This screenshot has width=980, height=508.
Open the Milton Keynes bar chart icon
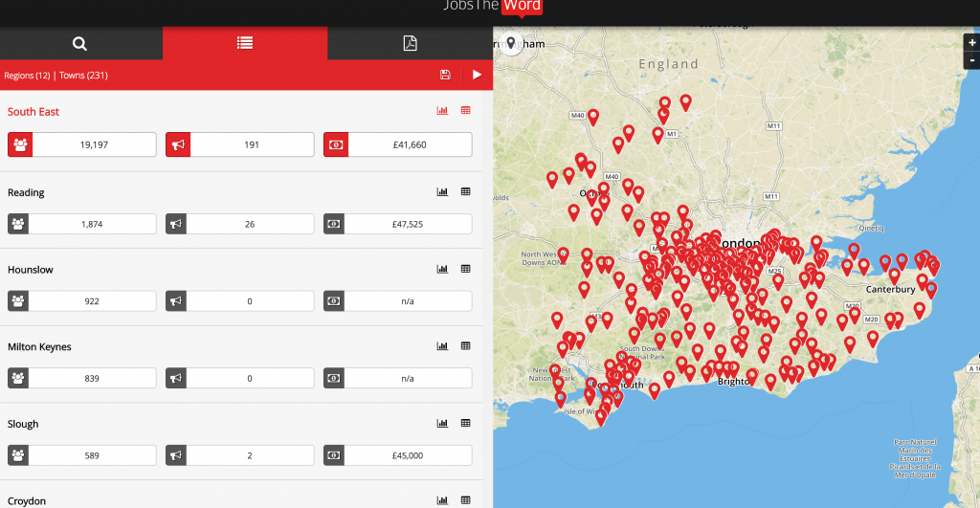point(442,346)
